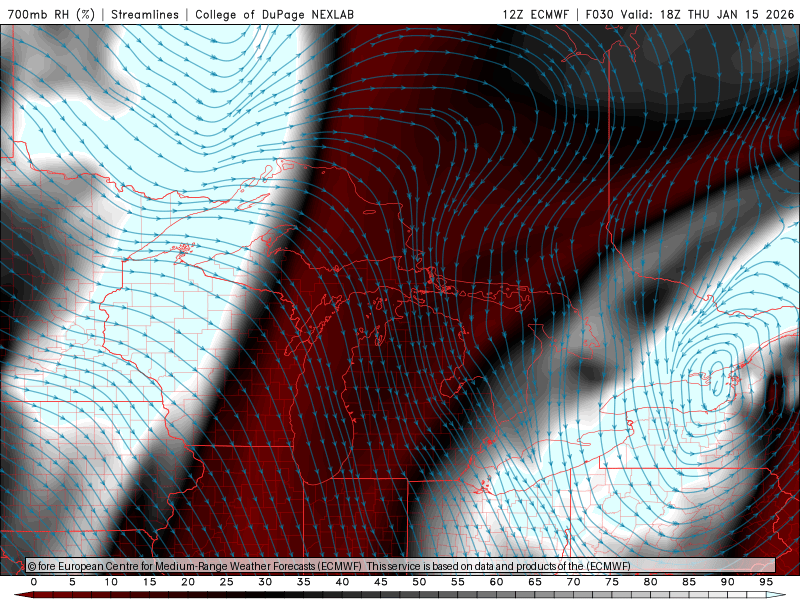Click the "F030" forecast hour text

point(599,14)
